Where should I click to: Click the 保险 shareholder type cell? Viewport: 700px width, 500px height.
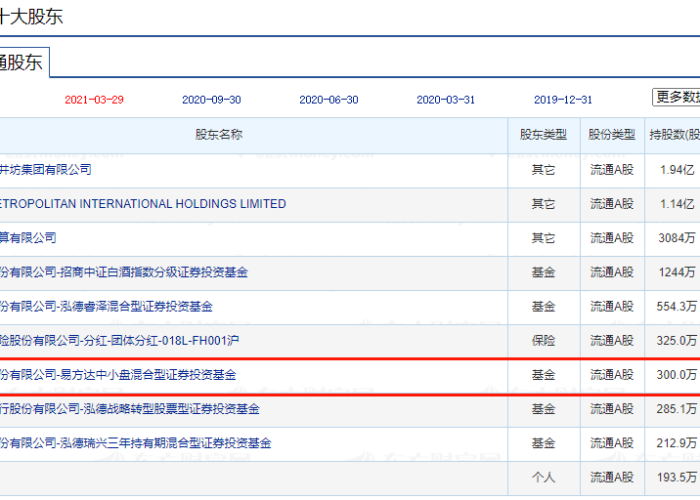[543, 341]
